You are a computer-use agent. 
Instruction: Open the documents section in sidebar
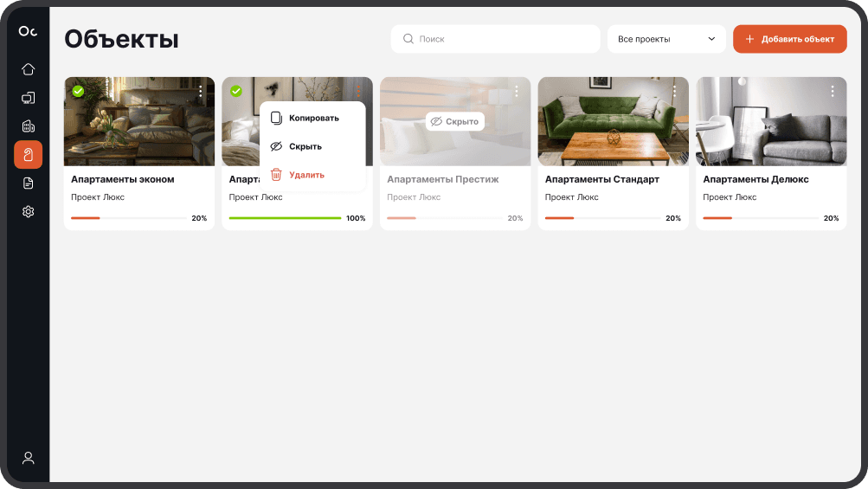tap(28, 183)
